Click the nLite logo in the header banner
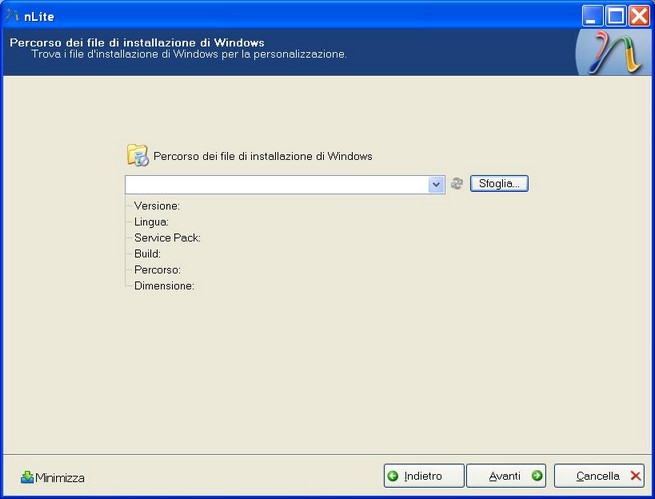 click(610, 51)
